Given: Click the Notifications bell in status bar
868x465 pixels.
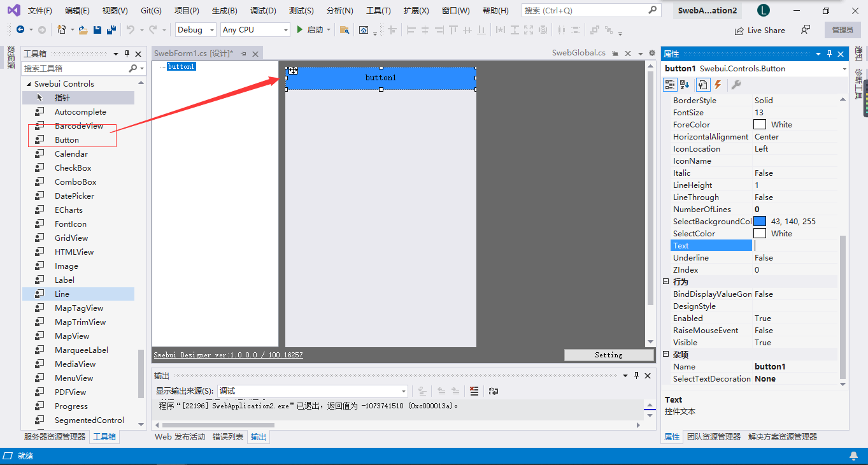Looking at the screenshot, I should (853, 456).
